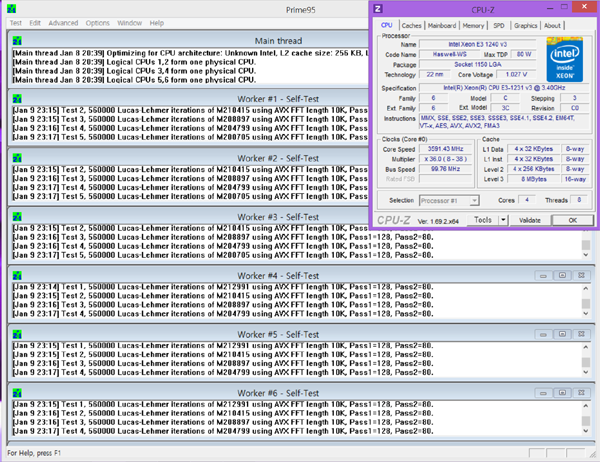Image resolution: width=600 pixels, height=462 pixels.
Task: Click the Core Voltage 1.027 V value
Action: pos(516,74)
